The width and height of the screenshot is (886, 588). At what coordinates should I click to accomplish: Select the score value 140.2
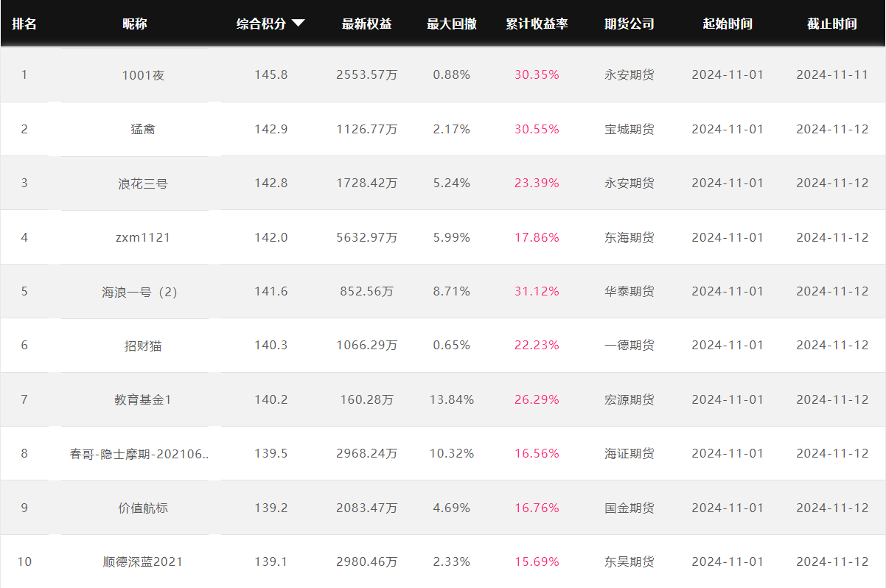(x=271, y=399)
